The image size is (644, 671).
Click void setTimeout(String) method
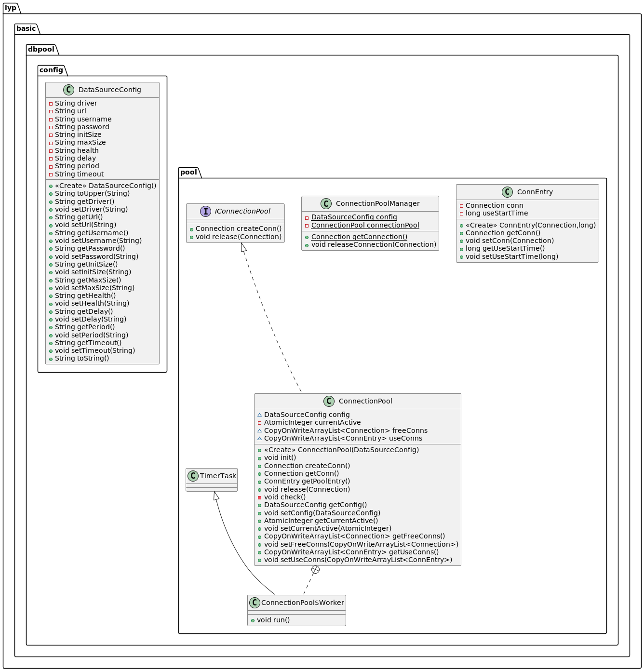click(95, 350)
